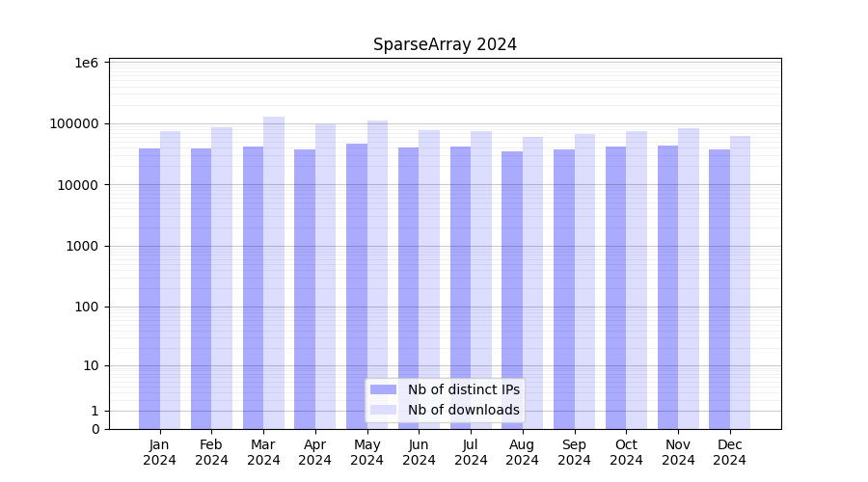Click the Sep 2024 x-axis label
Viewport: 868px width, 482px height.
[574, 452]
